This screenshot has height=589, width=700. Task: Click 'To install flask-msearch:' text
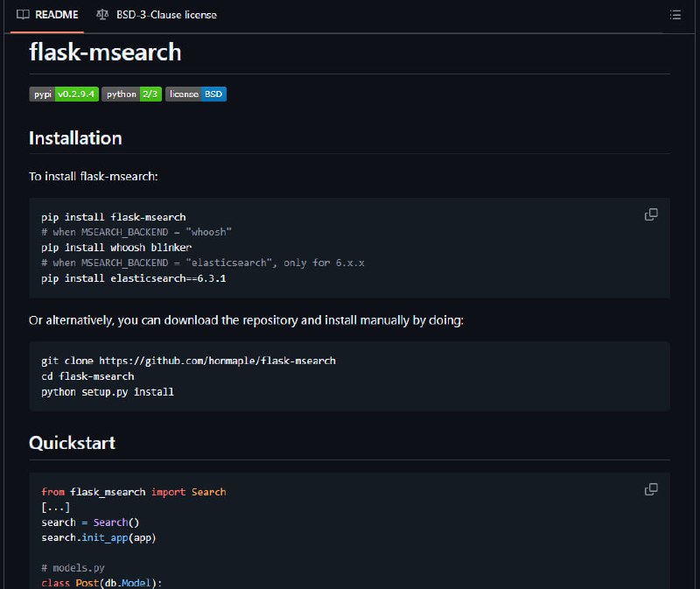[94, 177]
